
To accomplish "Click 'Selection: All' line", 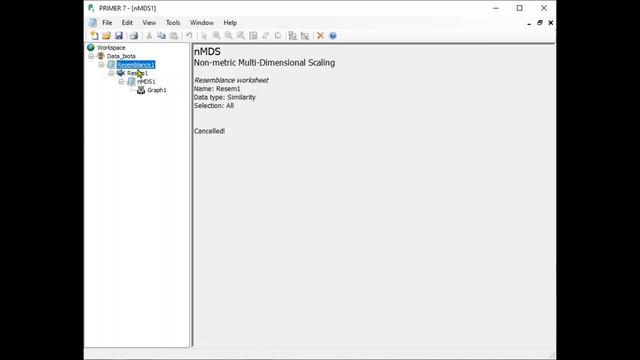I will click(214, 106).
